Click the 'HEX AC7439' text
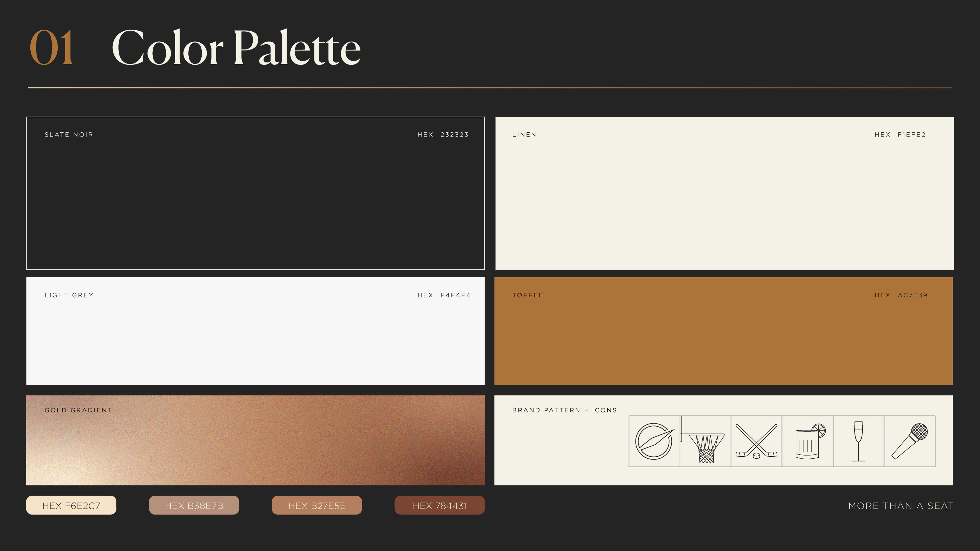Screen dimensions: 980x551 (901, 295)
